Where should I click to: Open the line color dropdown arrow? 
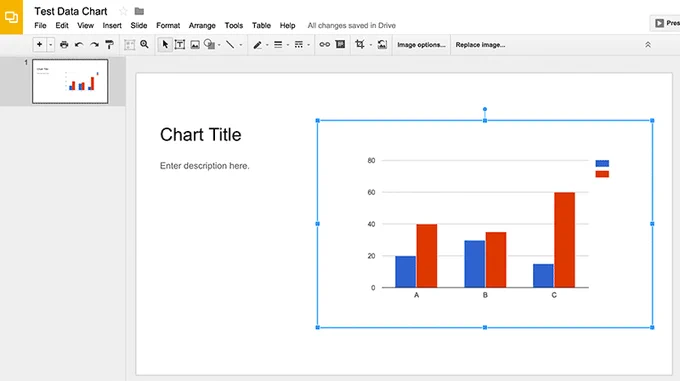267,45
